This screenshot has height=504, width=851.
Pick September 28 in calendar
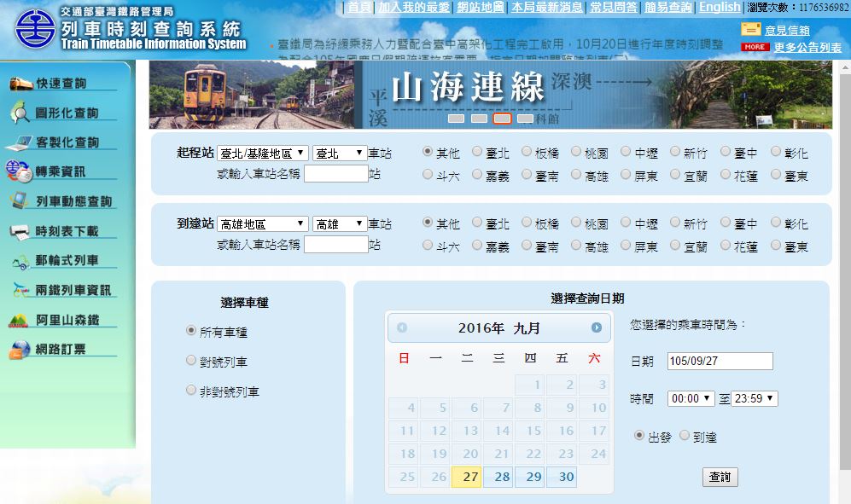click(x=498, y=477)
